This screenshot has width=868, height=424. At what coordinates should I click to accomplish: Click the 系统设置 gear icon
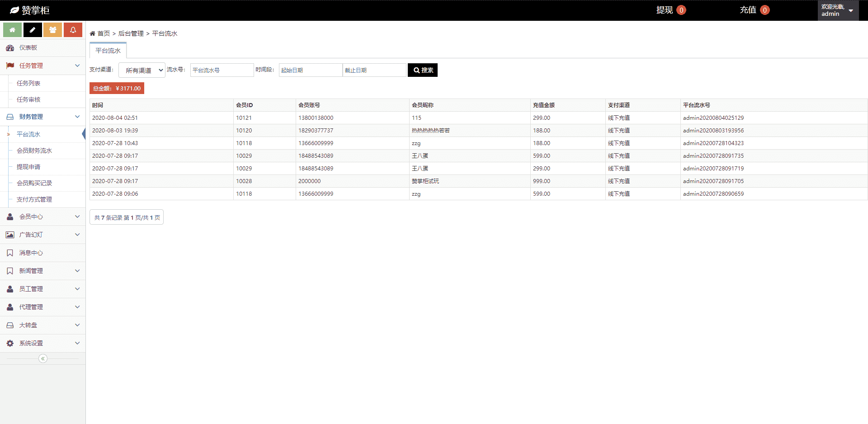click(10, 344)
